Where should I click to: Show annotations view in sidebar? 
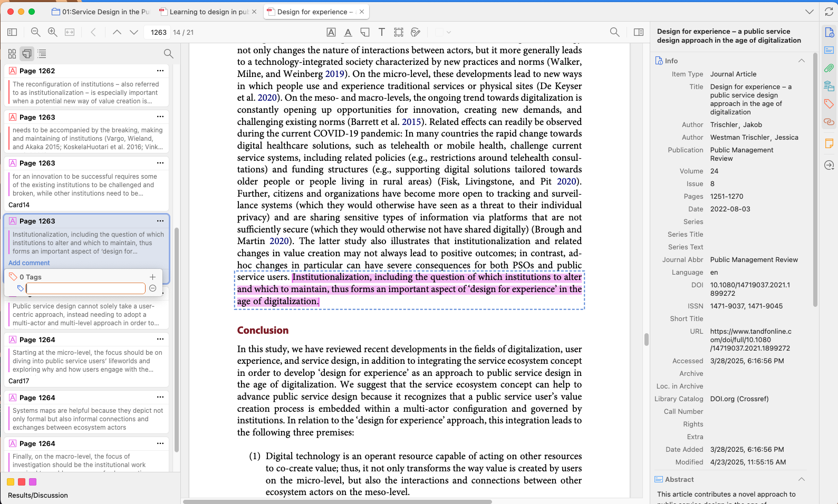[27, 54]
